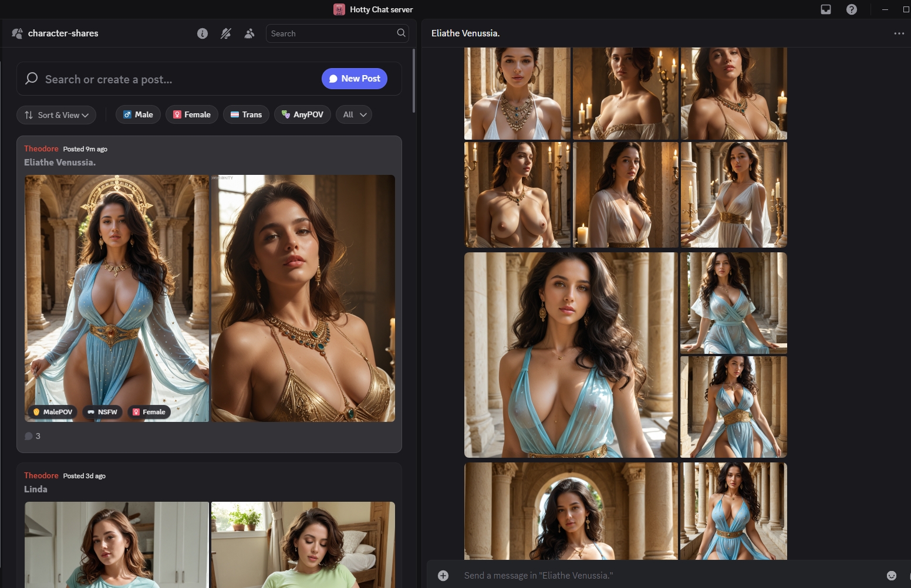Toggle the Trans tag filter
Screen dimensions: 911x588
pyautogui.click(x=246, y=114)
